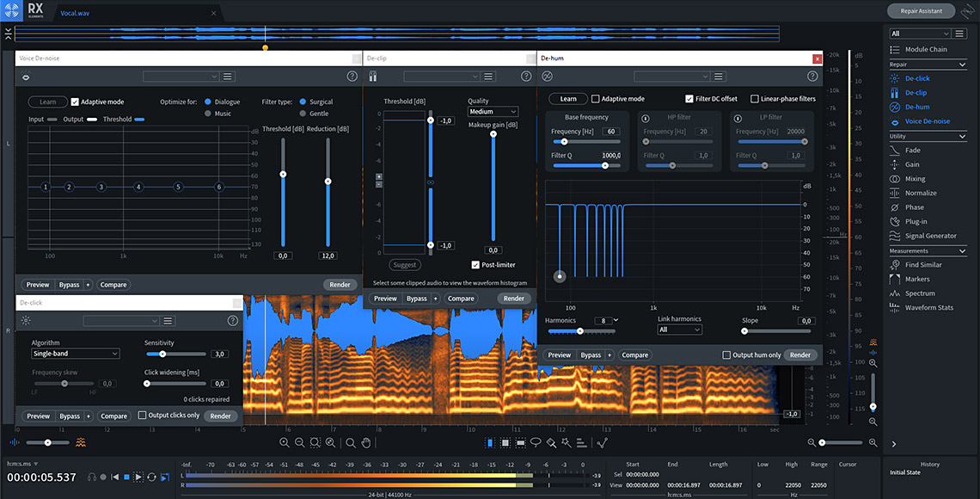
Task: Click Bypass in Voice De-noise panel
Action: coord(69,285)
